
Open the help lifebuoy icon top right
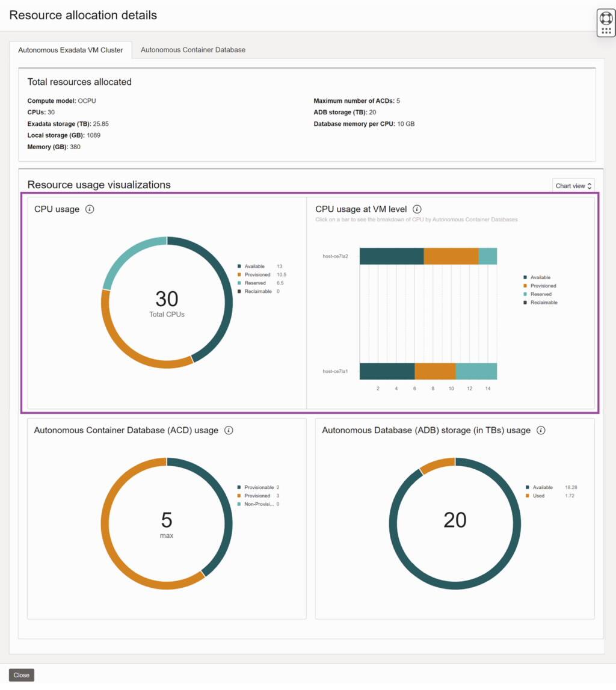coord(605,19)
